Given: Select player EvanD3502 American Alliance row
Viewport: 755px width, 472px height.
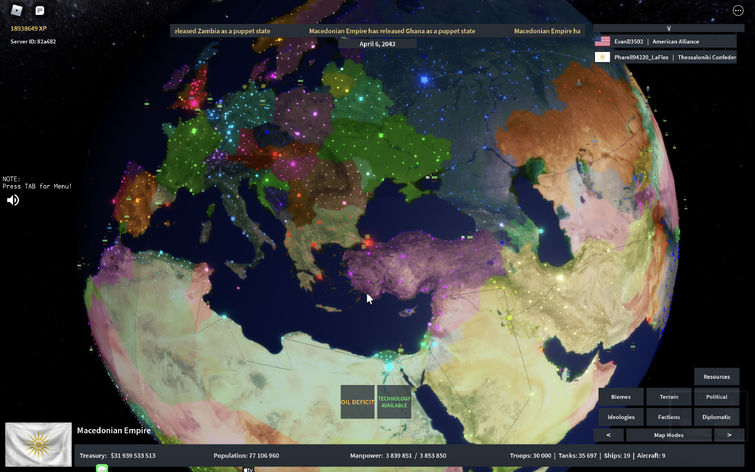Looking at the screenshot, I should tap(665, 41).
